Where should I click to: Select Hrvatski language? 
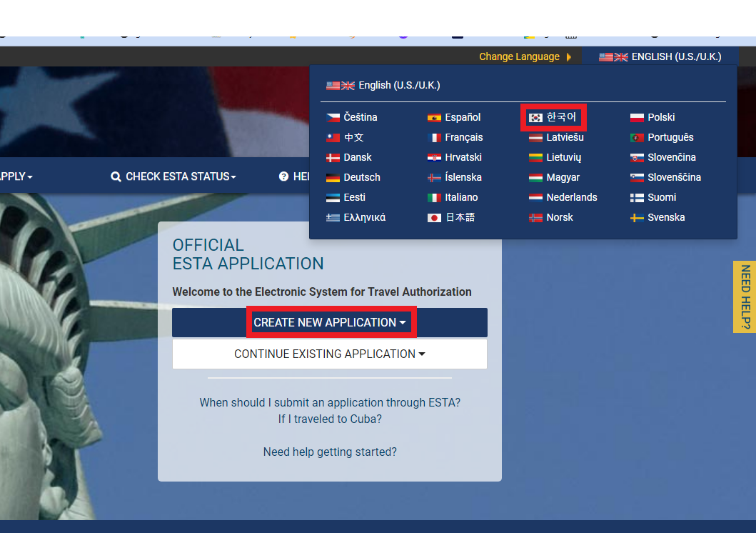click(454, 157)
